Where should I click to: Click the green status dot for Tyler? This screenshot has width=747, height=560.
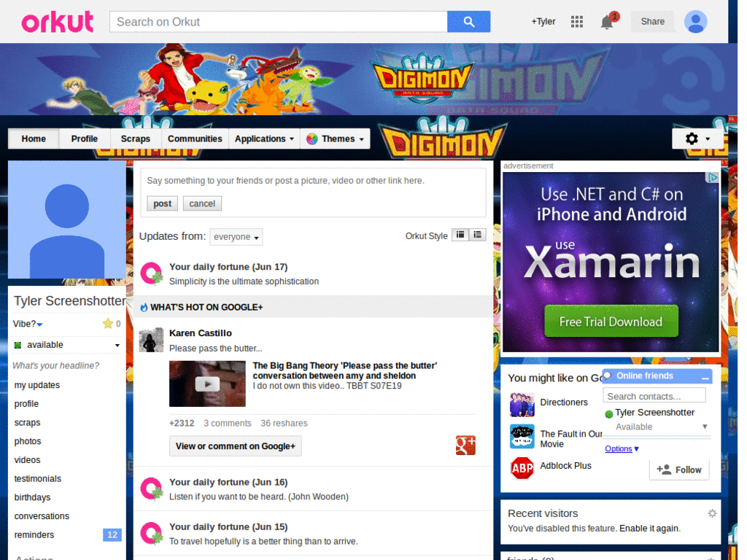point(608,414)
